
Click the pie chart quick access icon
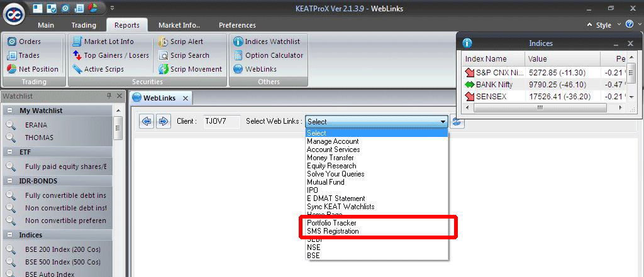tap(93, 8)
